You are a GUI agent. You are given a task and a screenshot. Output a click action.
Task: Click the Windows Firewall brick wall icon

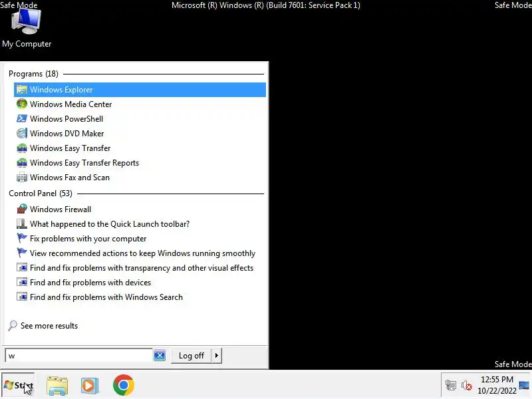[22, 209]
